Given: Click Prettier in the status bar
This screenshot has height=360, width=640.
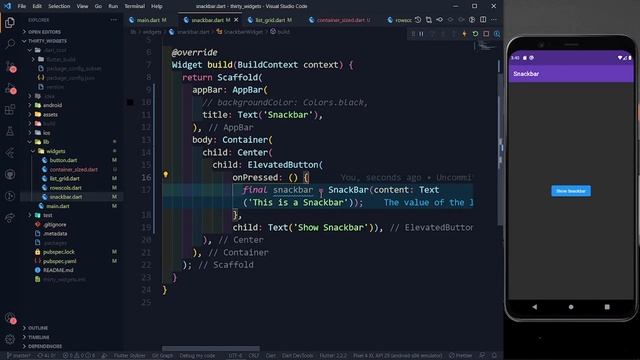Looking at the screenshot, I should (x=460, y=356).
